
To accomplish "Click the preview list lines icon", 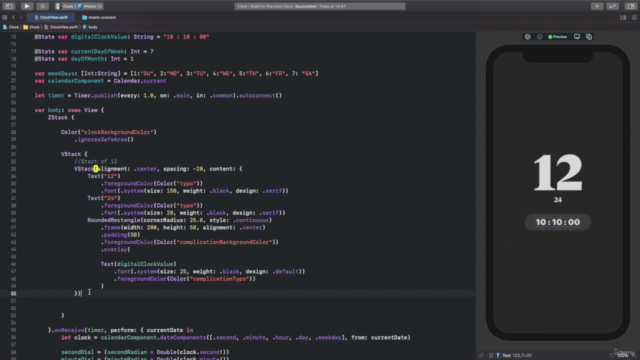I will click(491, 356).
